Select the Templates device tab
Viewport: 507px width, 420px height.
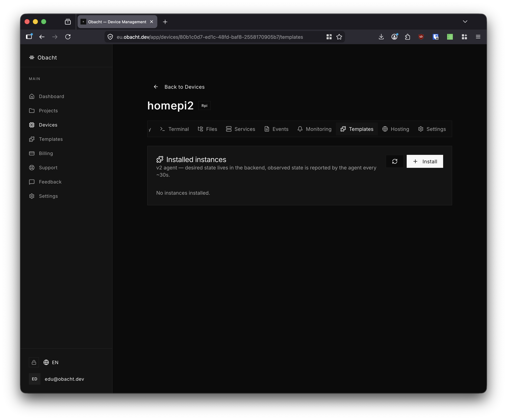tap(357, 129)
